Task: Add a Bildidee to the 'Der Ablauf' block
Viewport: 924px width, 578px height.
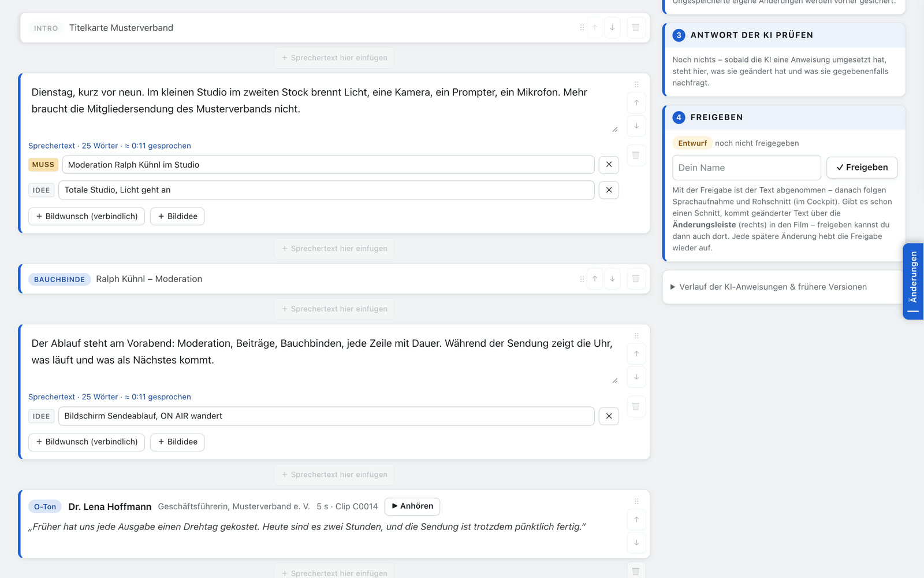Action: click(x=177, y=442)
